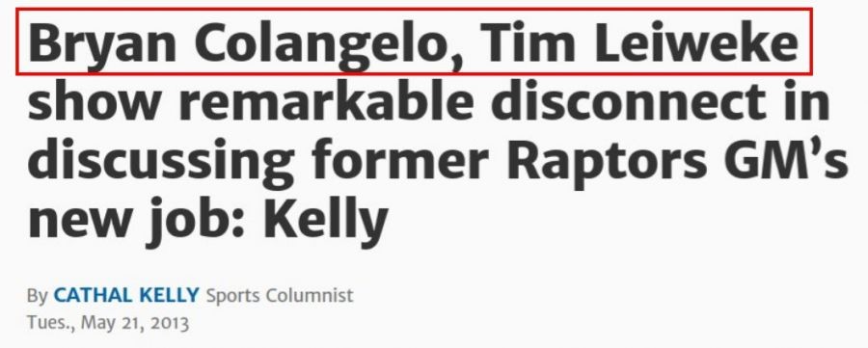868x348 pixels.
Task: Click 'GM's' in the headline
Action: click(786, 159)
